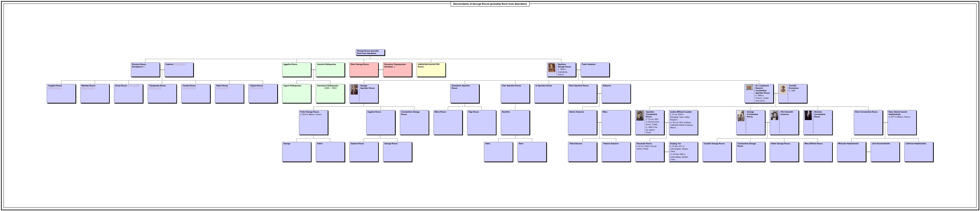Image resolution: width=980 pixels, height=211 pixels.
Task: Click the Gerasimos Raftopoulos 1888 - 1983 box
Action: tap(330, 93)
